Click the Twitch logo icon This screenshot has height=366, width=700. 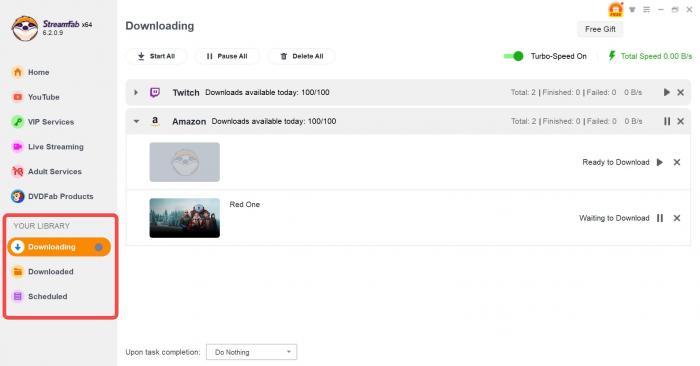pos(155,92)
